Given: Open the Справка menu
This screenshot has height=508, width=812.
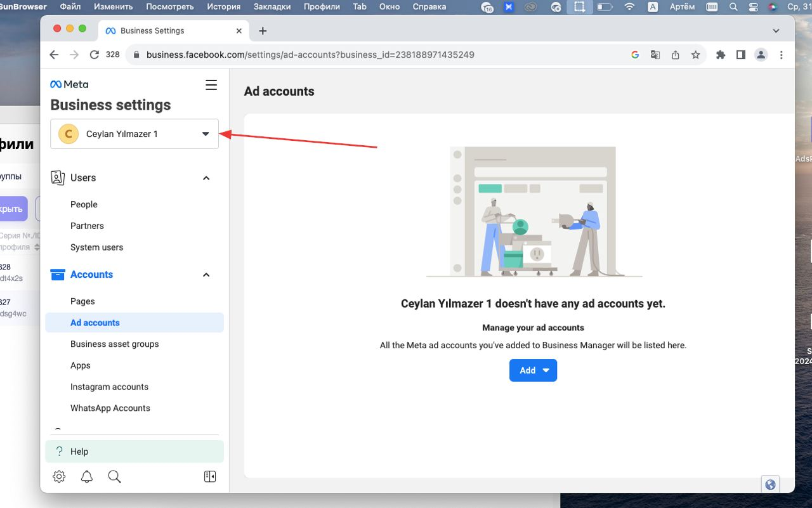Looking at the screenshot, I should tap(429, 7).
